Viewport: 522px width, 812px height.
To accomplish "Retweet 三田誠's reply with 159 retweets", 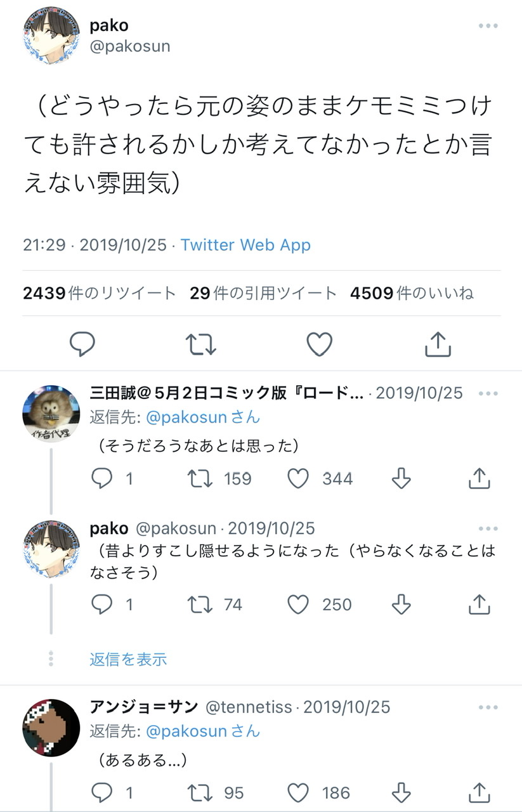I will coord(200,478).
